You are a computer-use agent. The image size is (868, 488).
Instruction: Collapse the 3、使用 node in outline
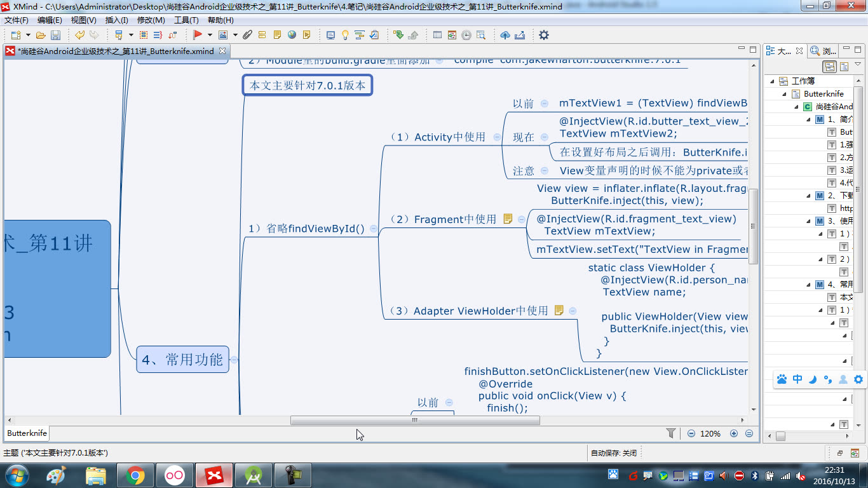point(808,221)
